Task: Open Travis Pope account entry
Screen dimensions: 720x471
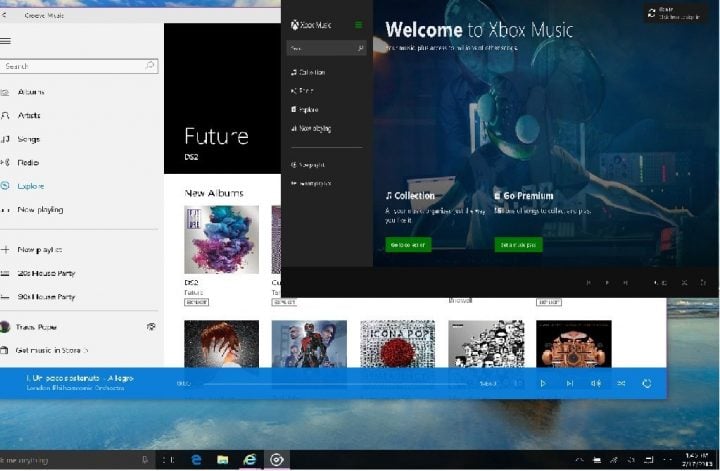Action: 36,327
